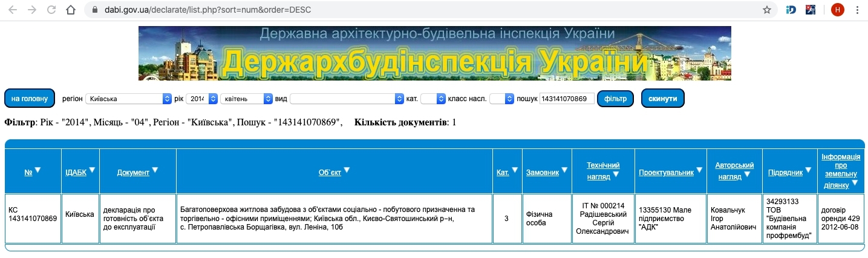Click the ІДАБК column header link
This screenshot has height=258, width=868.
pos(76,173)
